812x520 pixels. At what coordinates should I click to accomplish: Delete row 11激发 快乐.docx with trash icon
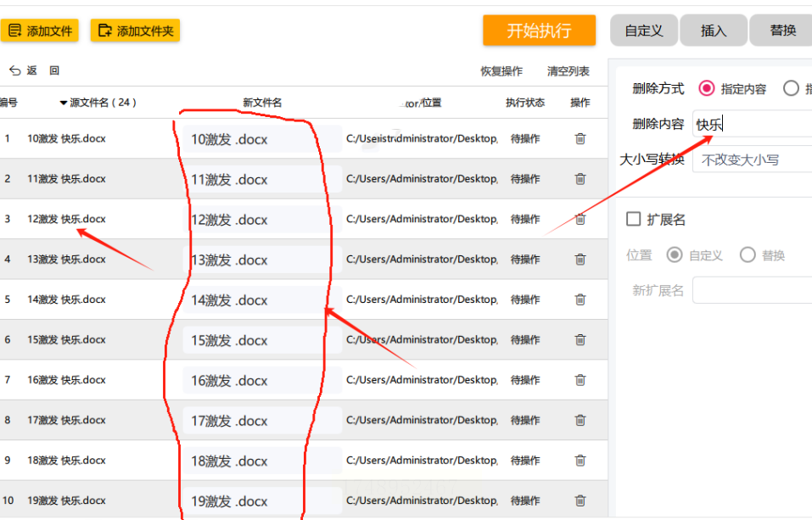(x=580, y=179)
